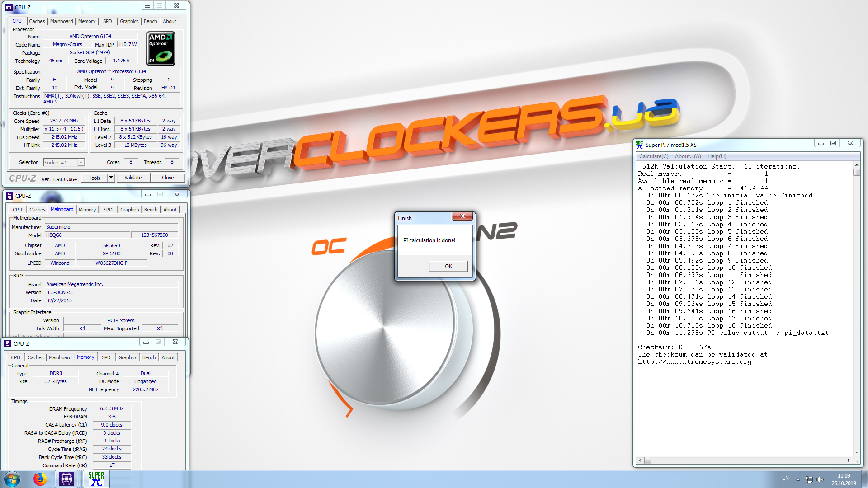Screen dimensions: 868x488
Task: Open Calculate(C) menu in Super PI
Action: 654,156
